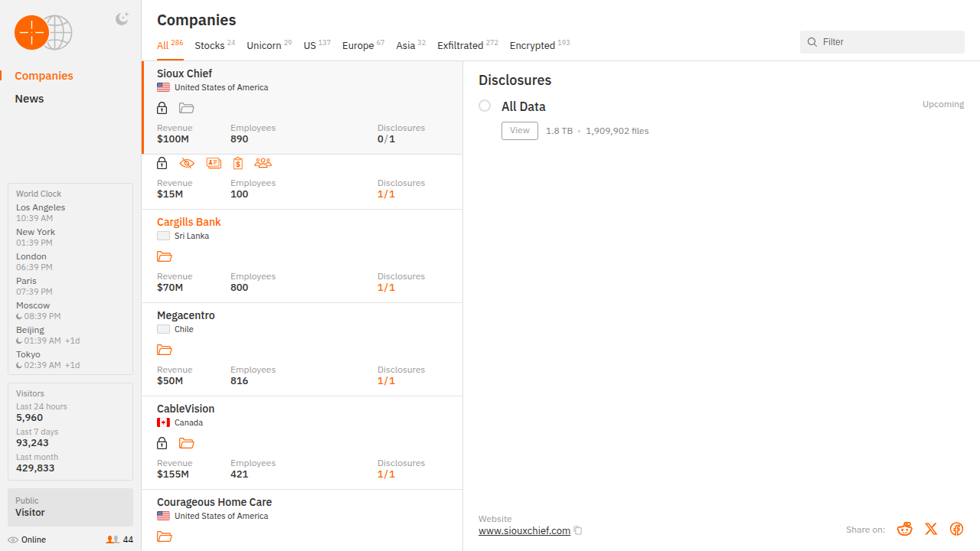Viewport: 980px width, 551px height.
Task: Click the people group icon in $15M row
Action: click(x=263, y=163)
